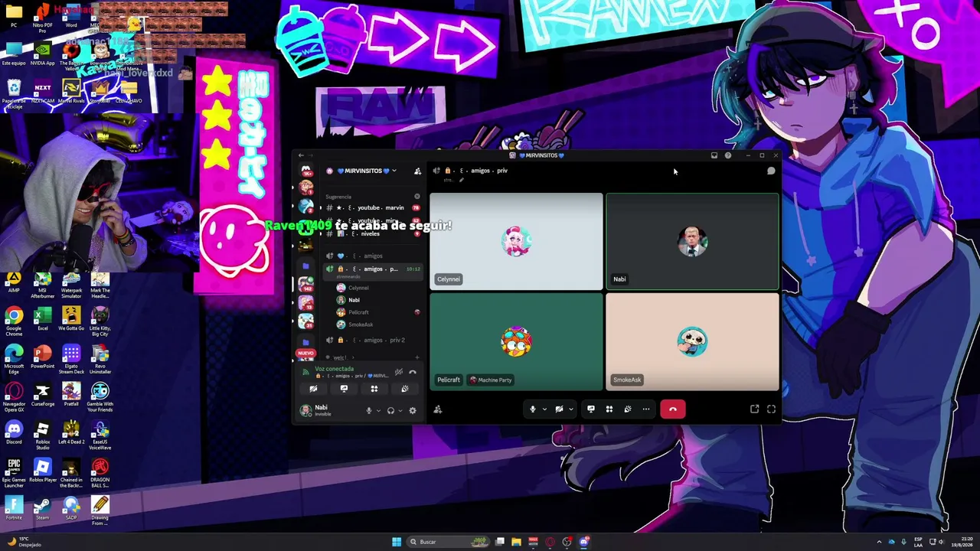The height and width of the screenshot is (551, 980).
Task: Open Google Chrome desktop shortcut
Action: coord(14,321)
